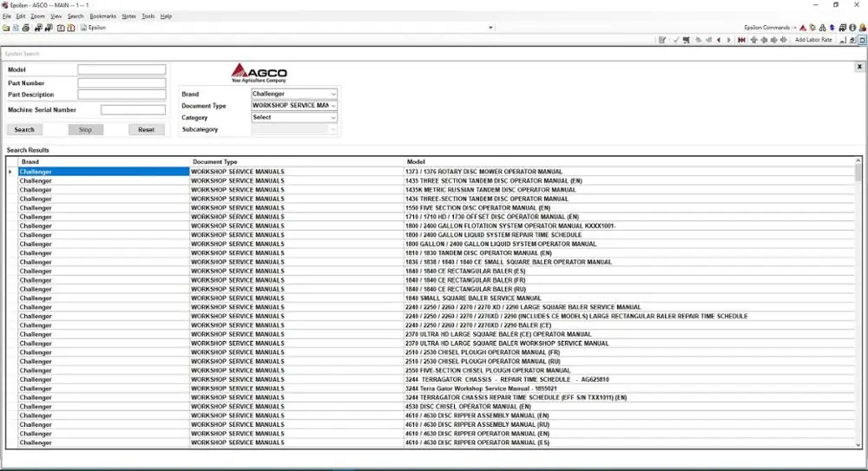
Task: Click the Search button
Action: pyautogui.click(x=24, y=129)
